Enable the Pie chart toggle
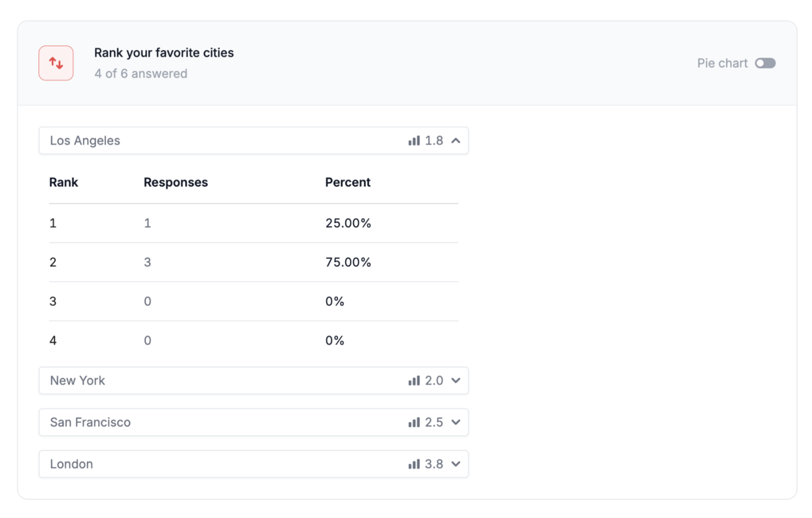812x518 pixels. (x=765, y=63)
